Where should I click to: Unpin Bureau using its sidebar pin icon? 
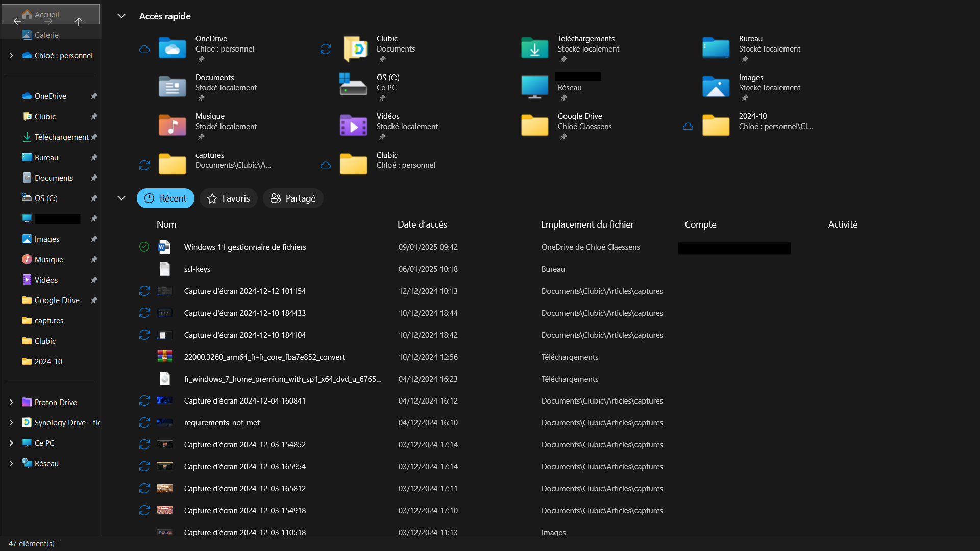(x=94, y=158)
